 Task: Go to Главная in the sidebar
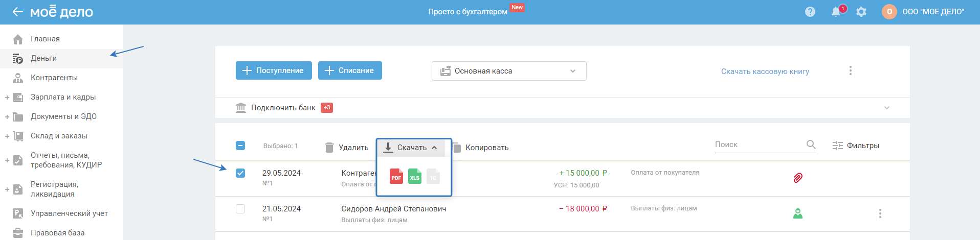[45, 39]
